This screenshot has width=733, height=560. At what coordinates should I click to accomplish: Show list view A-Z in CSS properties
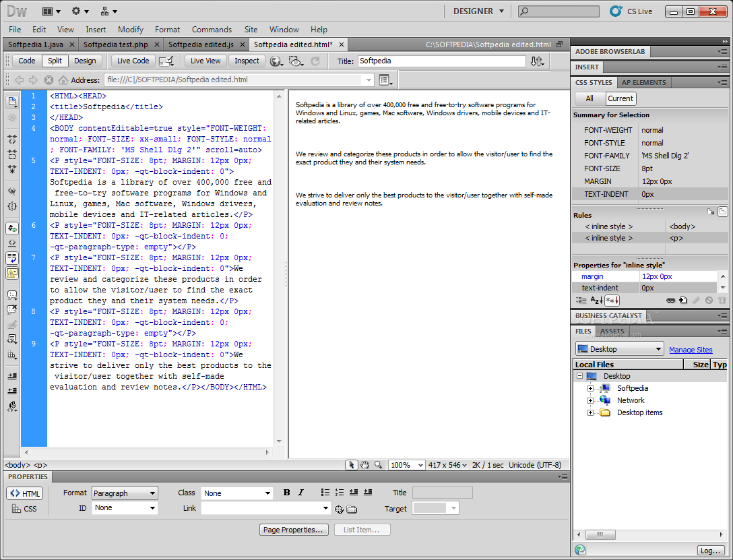click(x=596, y=300)
